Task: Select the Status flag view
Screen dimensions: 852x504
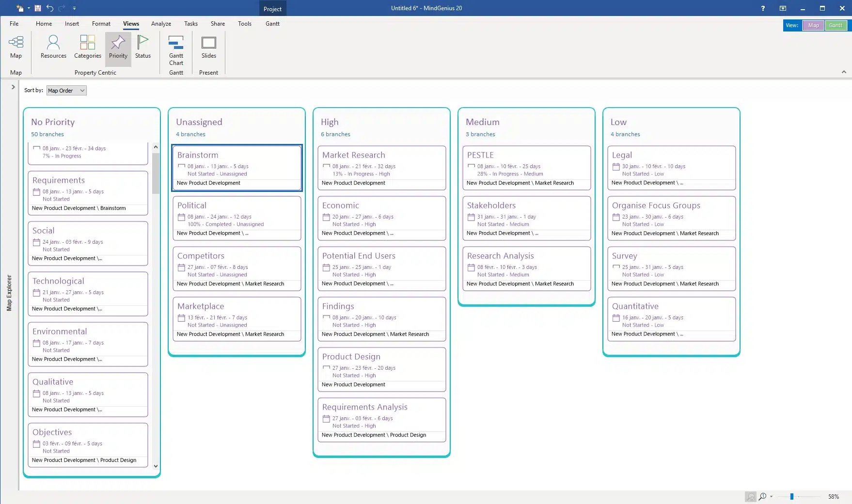Action: pyautogui.click(x=143, y=47)
